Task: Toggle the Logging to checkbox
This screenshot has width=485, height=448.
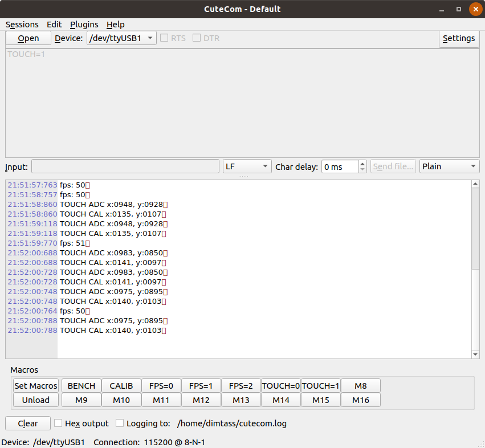Action: click(120, 423)
